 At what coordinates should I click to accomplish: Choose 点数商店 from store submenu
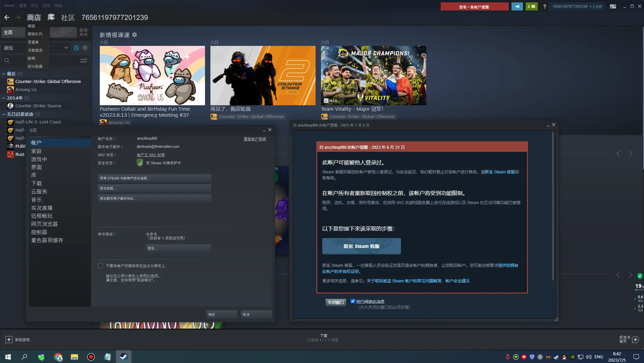[35, 50]
